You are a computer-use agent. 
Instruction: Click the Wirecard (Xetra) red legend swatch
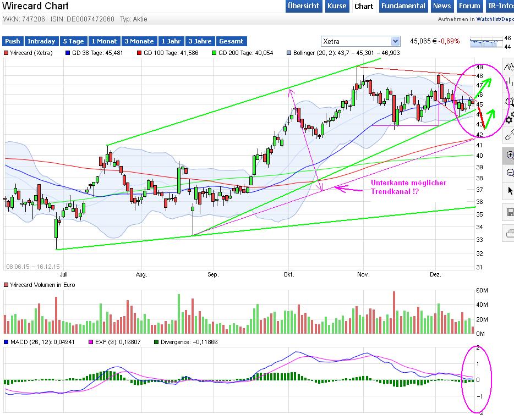[x=6, y=53]
